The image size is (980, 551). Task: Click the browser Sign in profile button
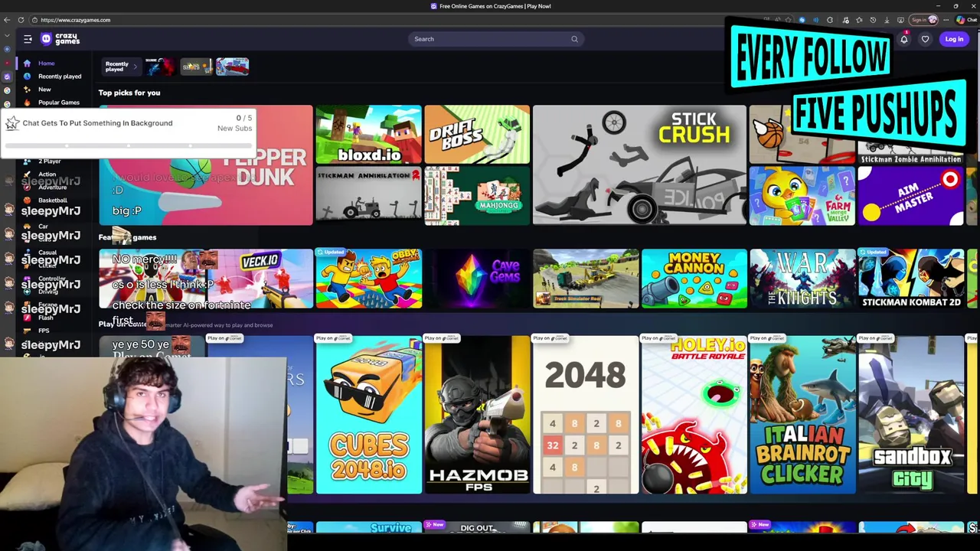pyautogui.click(x=923, y=20)
